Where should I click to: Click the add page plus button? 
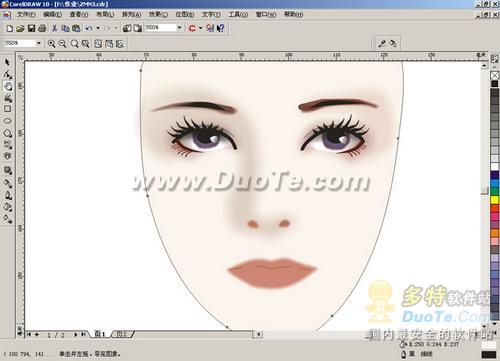tap(37, 334)
